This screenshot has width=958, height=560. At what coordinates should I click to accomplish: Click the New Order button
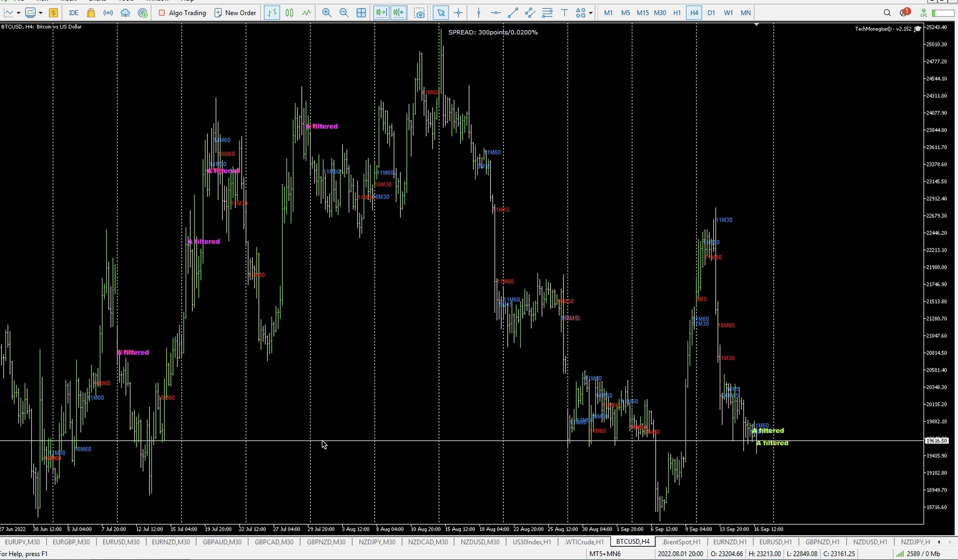tap(235, 13)
